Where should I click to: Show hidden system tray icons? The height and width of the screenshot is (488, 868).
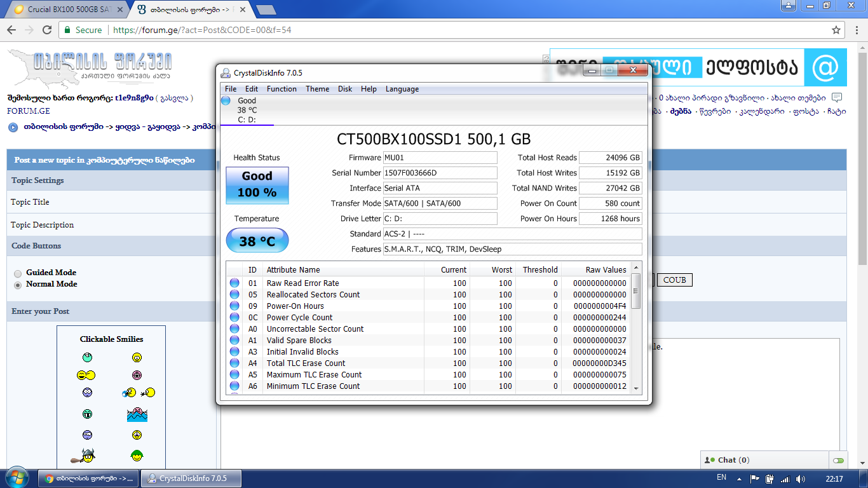(x=739, y=478)
